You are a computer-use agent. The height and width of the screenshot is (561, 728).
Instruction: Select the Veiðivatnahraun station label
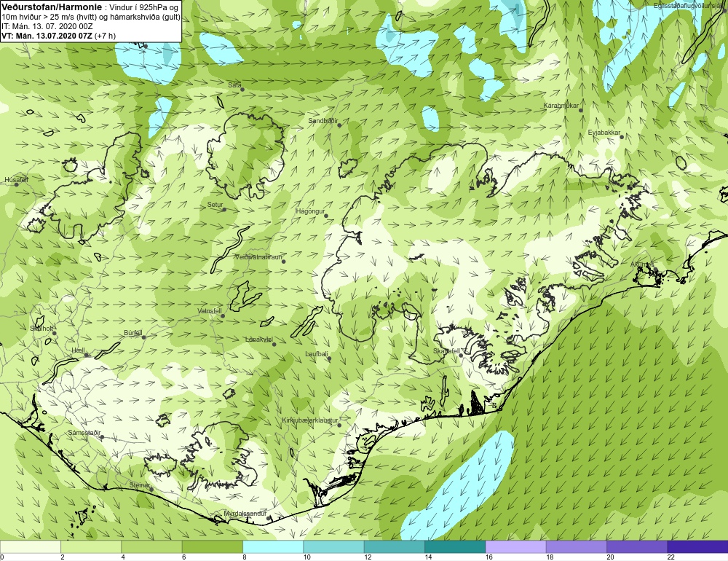click(x=258, y=256)
